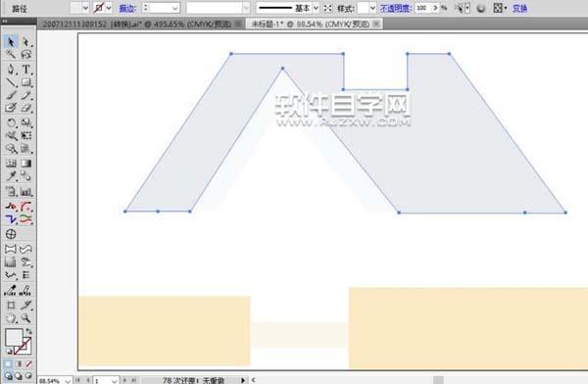Select the Selection arrow tool

tap(11, 41)
